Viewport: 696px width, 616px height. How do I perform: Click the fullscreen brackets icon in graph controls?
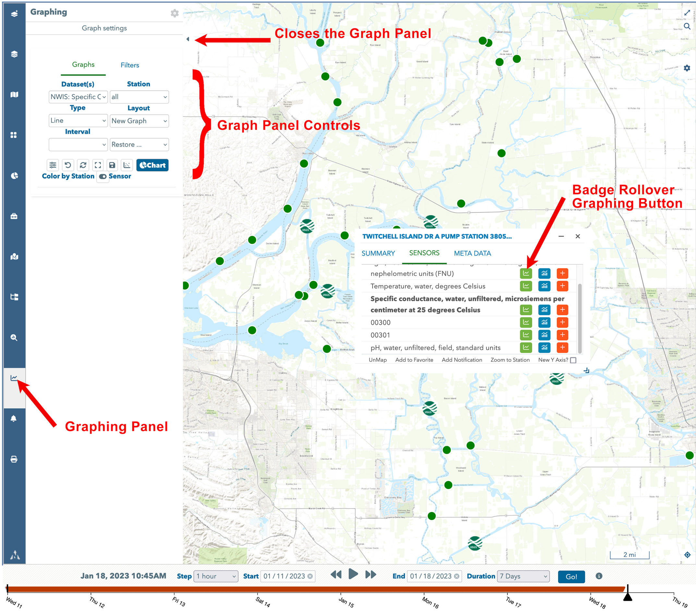[x=98, y=165]
